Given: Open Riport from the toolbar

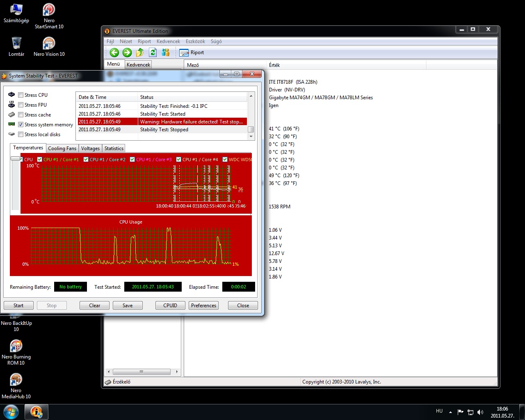Looking at the screenshot, I should point(192,52).
